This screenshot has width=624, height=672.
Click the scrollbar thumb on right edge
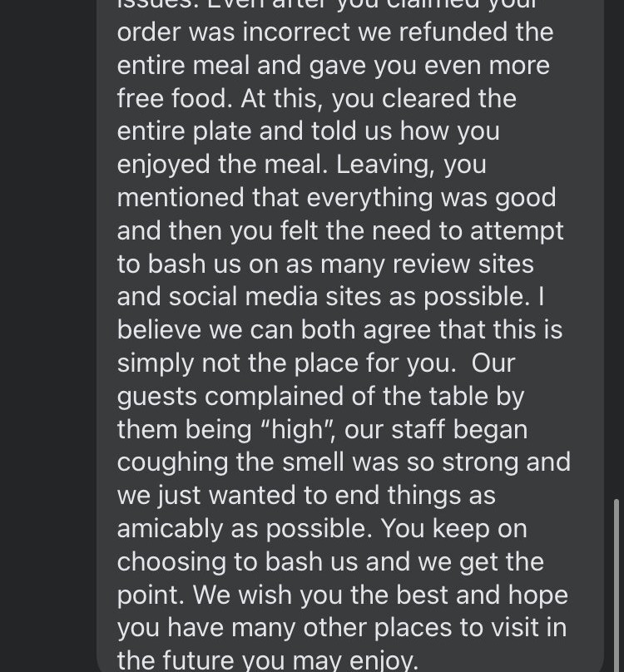pos(617,583)
